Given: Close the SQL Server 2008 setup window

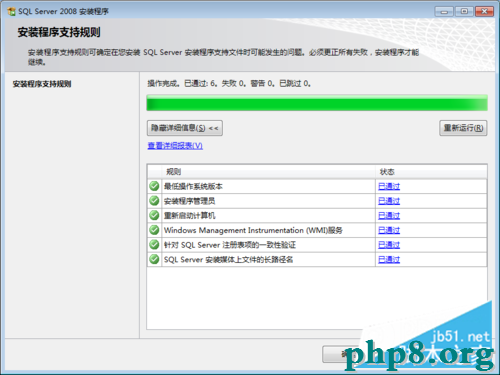Looking at the screenshot, I should click(484, 12).
